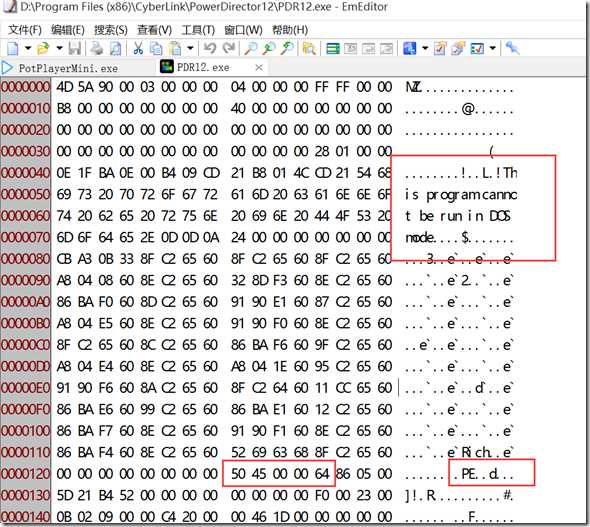590x527 pixels.
Task: Expand the configuration dropdown arrow
Action: 425,48
